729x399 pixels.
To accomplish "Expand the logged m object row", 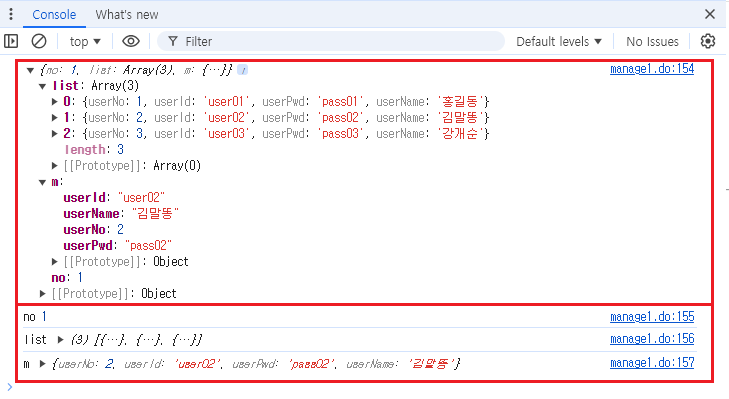I will pyautogui.click(x=42, y=364).
